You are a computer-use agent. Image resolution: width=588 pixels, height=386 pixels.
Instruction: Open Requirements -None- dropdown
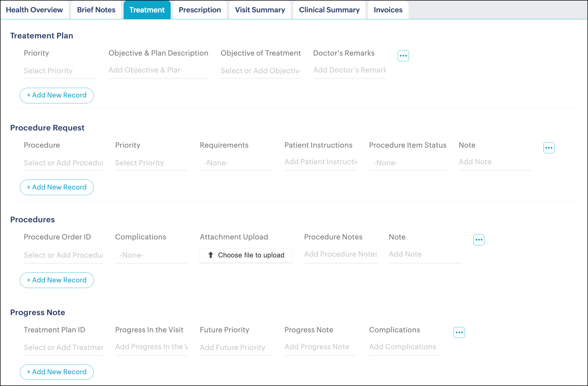click(235, 163)
